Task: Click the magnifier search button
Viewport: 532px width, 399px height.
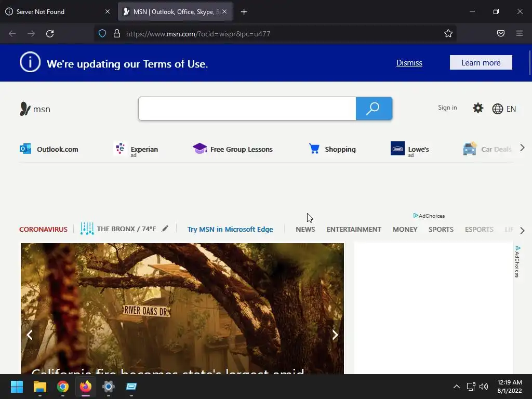Action: [374, 109]
